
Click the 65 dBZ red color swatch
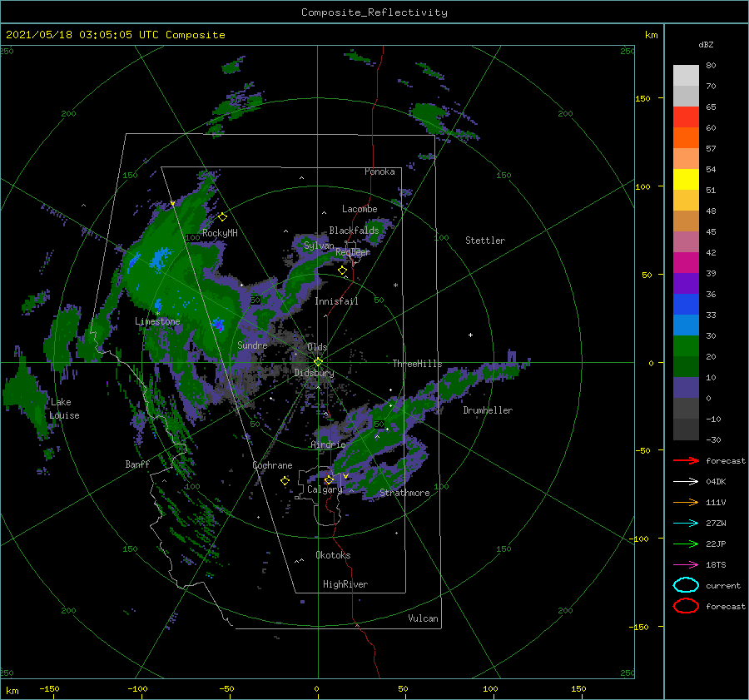tap(686, 117)
